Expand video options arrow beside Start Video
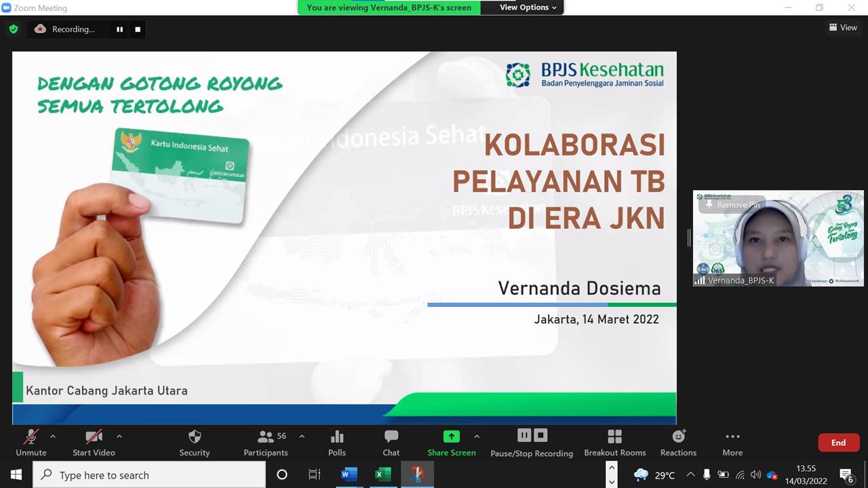 pyautogui.click(x=119, y=436)
